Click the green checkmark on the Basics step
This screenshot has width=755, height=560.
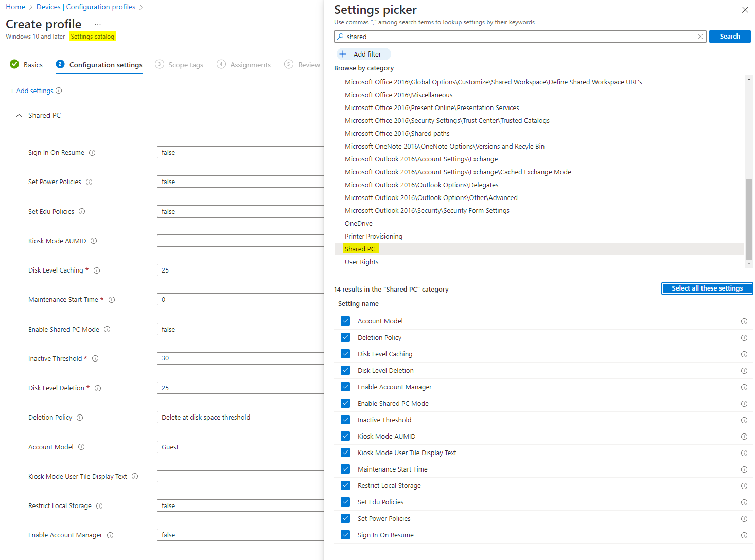point(13,64)
